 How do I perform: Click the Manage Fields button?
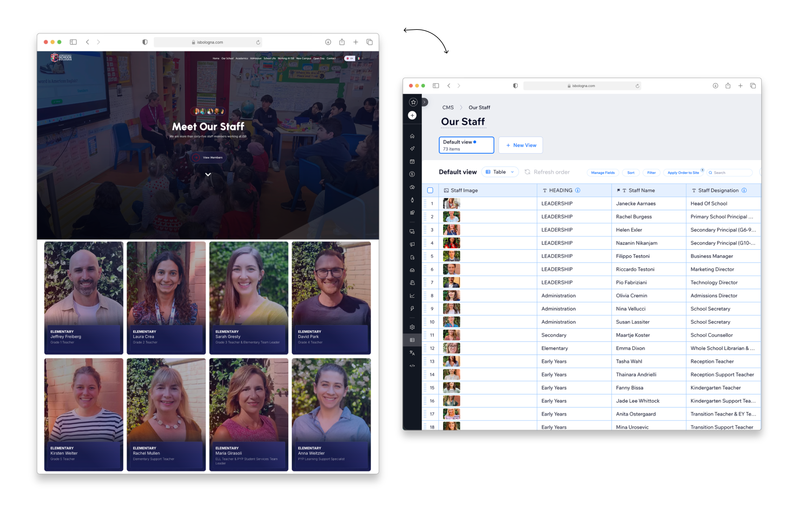coord(603,173)
